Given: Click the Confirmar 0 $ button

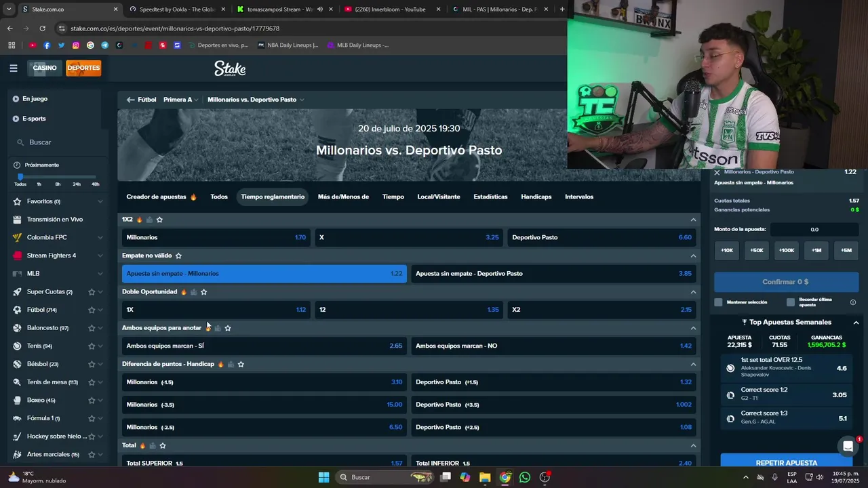Looking at the screenshot, I should (x=786, y=282).
